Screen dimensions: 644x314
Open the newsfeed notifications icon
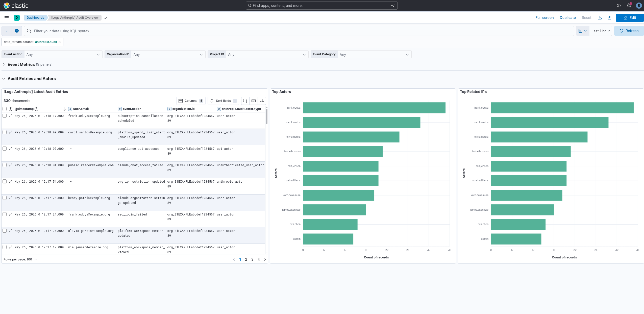(629, 6)
